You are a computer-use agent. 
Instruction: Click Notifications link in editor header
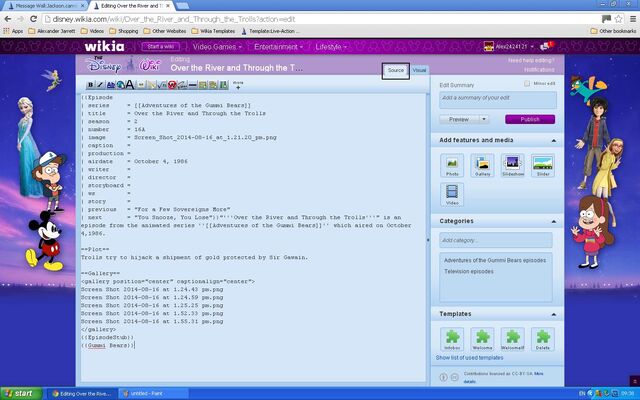539,70
